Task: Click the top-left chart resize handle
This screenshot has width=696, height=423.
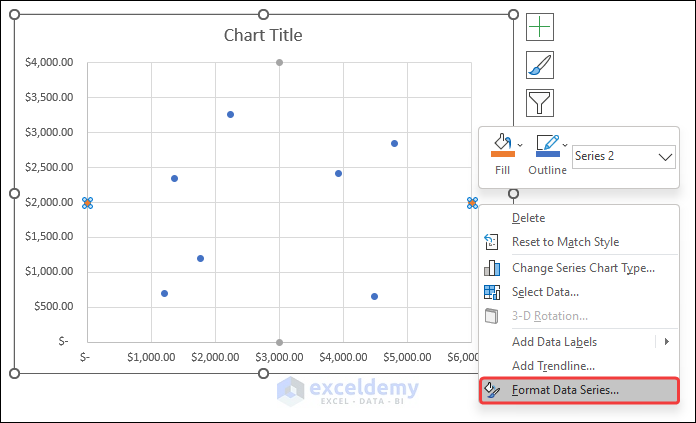Action: tap(14, 15)
